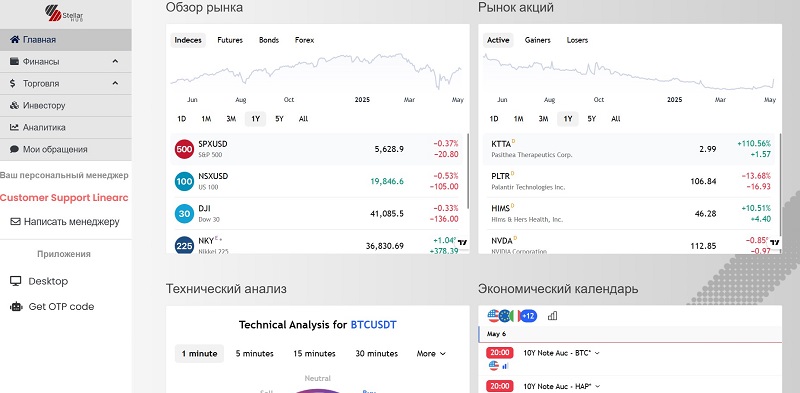Open Desktop app via monitor icon
This screenshot has width=800, height=393.
16,281
